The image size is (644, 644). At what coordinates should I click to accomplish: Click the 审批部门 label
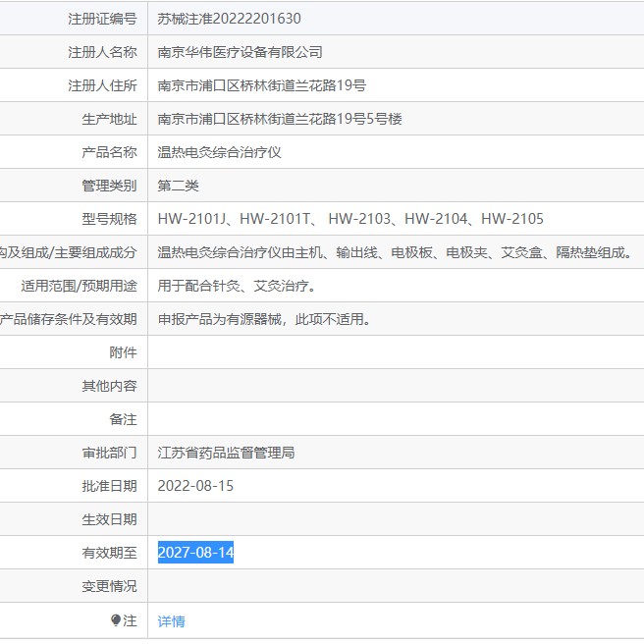[109, 453]
